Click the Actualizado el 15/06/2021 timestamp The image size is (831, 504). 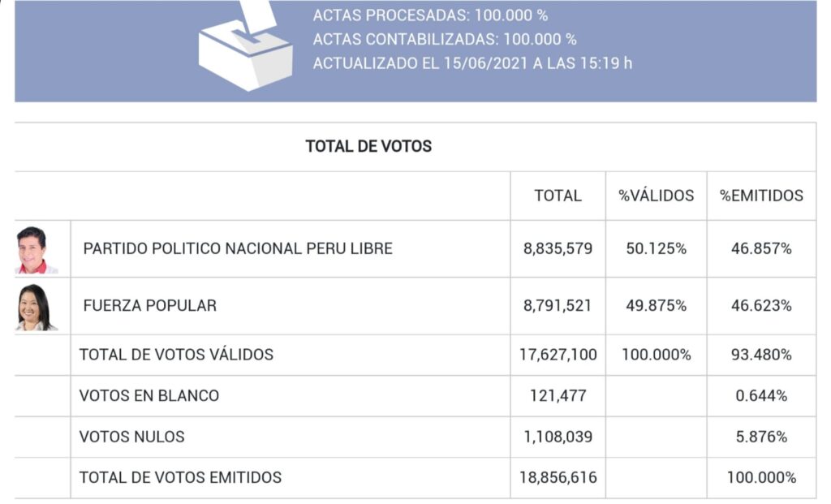pyautogui.click(x=472, y=63)
